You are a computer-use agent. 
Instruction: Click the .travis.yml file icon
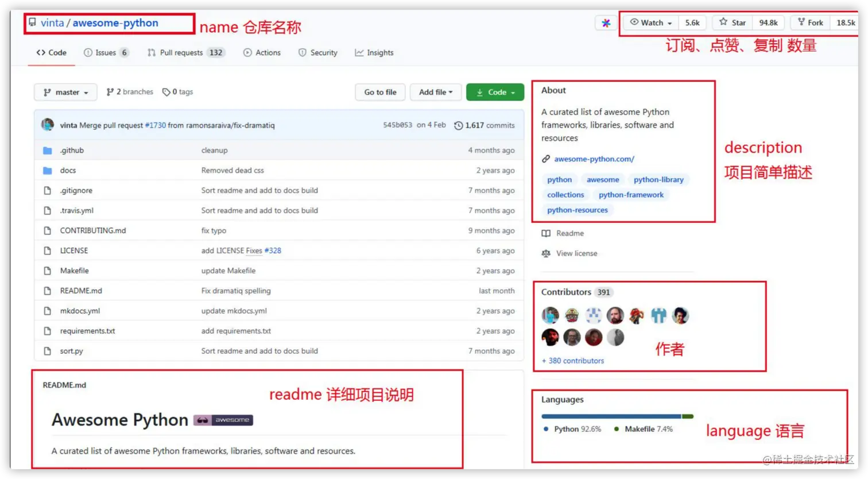click(x=48, y=211)
